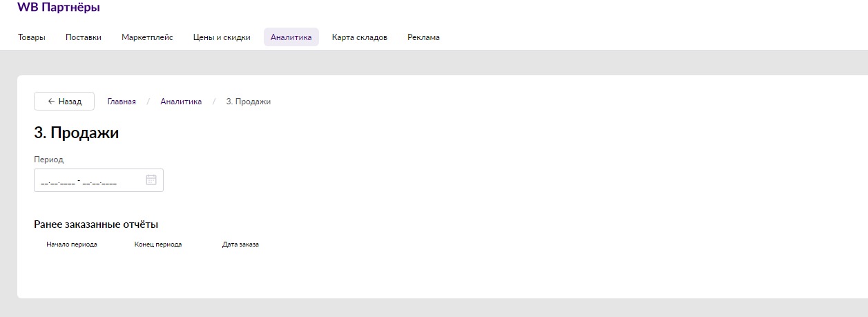Click the Ранее заказанные отчёты heading

[96, 224]
